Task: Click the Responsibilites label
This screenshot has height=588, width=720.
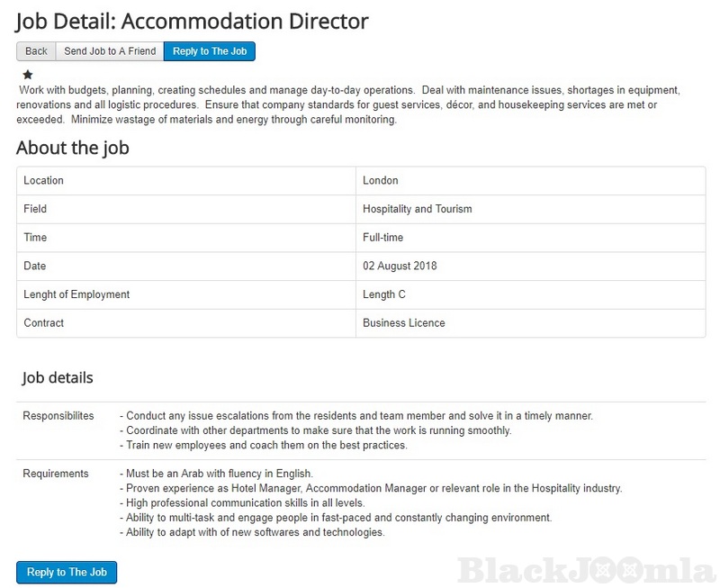Action: 58,416
